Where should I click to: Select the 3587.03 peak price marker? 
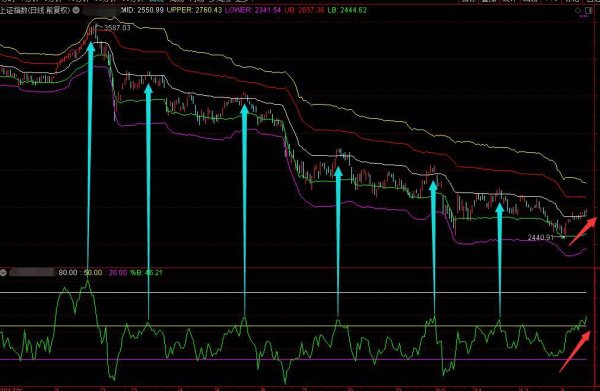(x=117, y=28)
